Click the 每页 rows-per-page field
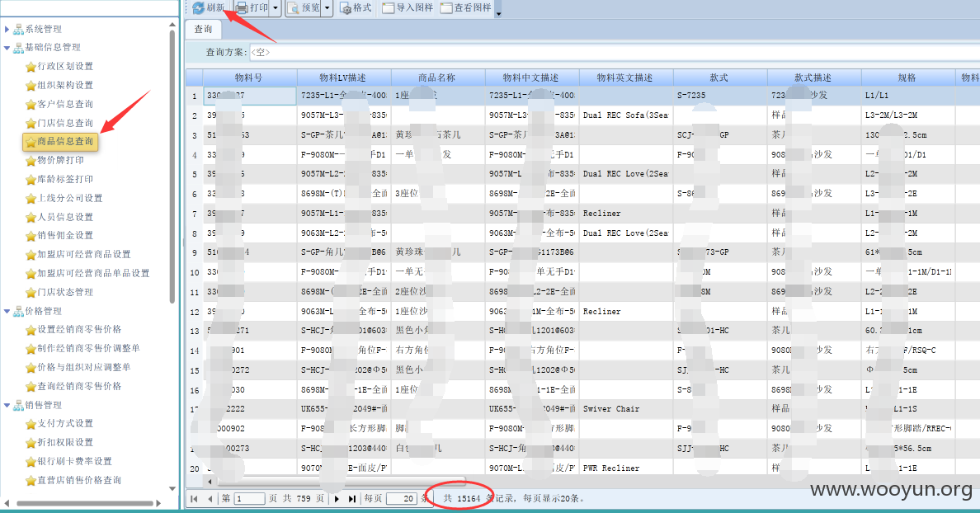980x513 pixels. 401,499
